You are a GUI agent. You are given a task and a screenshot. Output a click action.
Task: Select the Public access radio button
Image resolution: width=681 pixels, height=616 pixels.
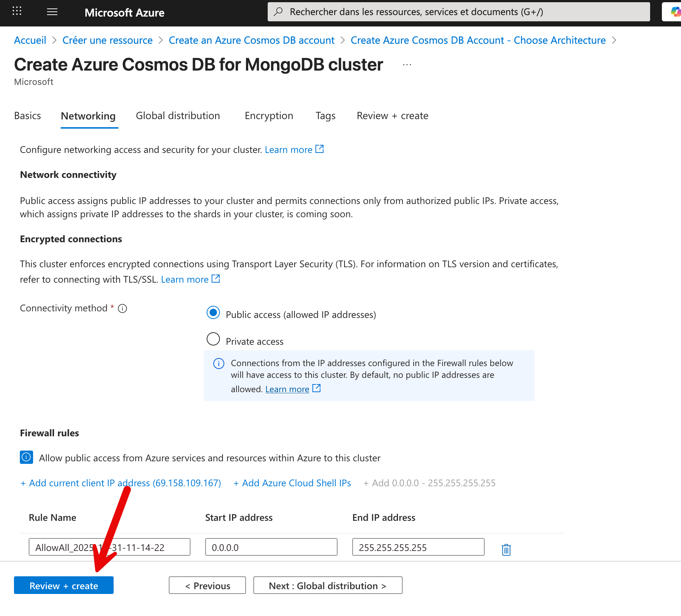213,313
